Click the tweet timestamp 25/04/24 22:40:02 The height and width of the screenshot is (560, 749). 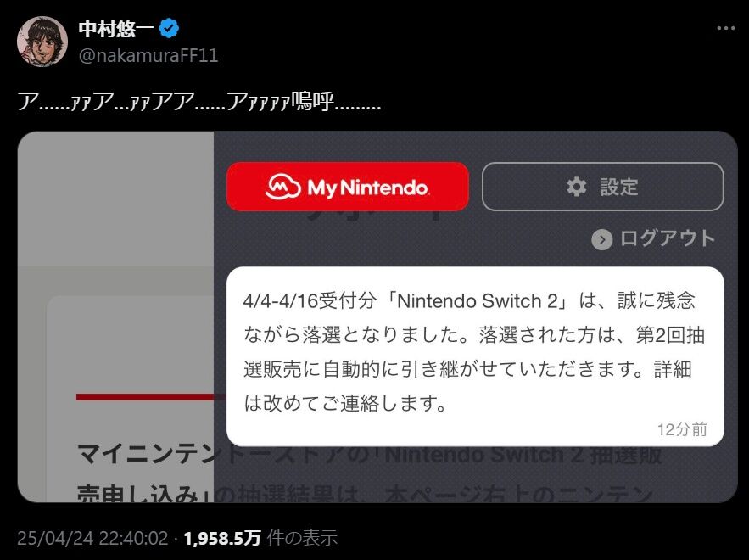click(x=92, y=538)
